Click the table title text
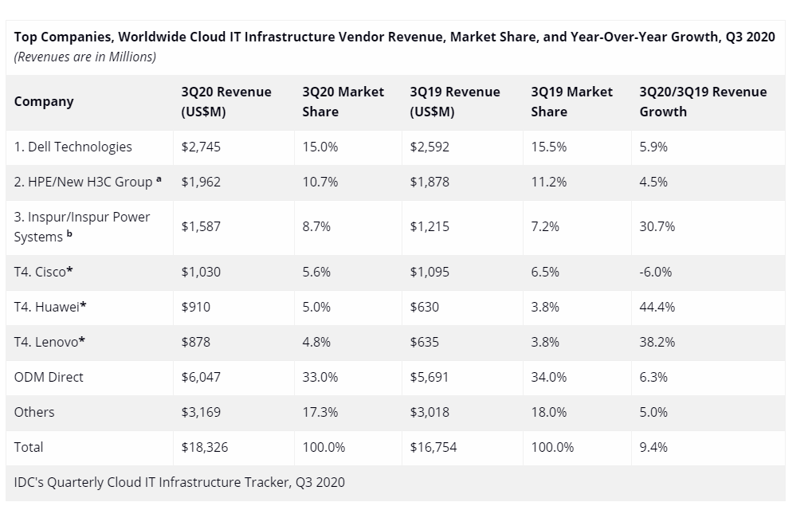Viewport: 812px width, 506px height. coord(394,37)
